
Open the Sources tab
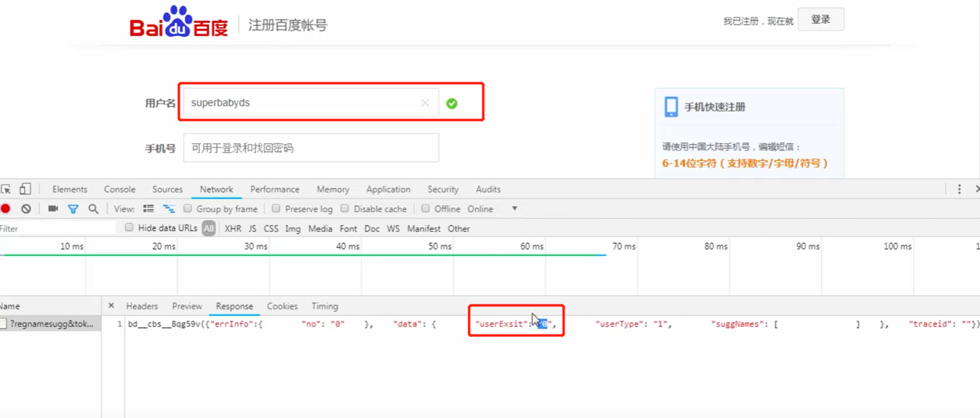click(x=168, y=189)
